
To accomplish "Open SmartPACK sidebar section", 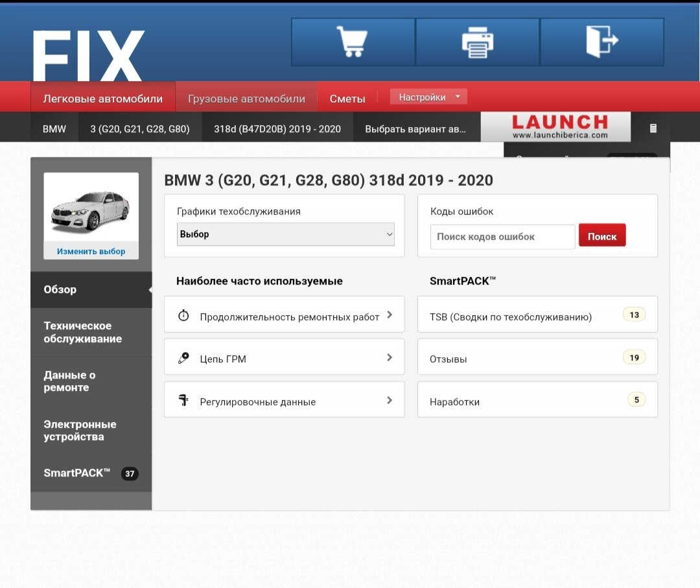I will [x=91, y=473].
